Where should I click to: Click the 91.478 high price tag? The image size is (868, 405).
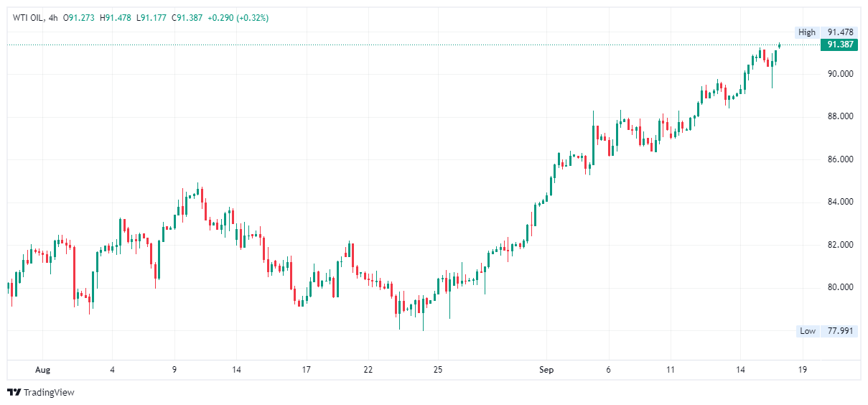click(x=840, y=32)
